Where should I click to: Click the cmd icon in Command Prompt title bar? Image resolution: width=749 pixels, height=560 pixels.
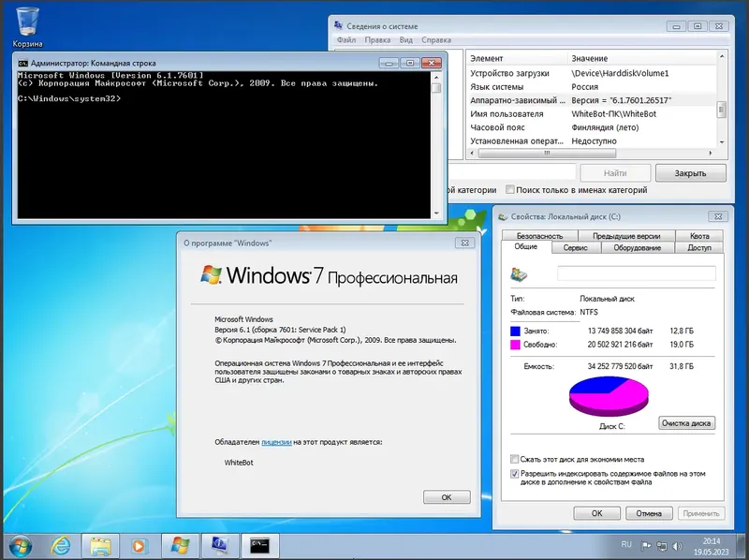pos(22,63)
